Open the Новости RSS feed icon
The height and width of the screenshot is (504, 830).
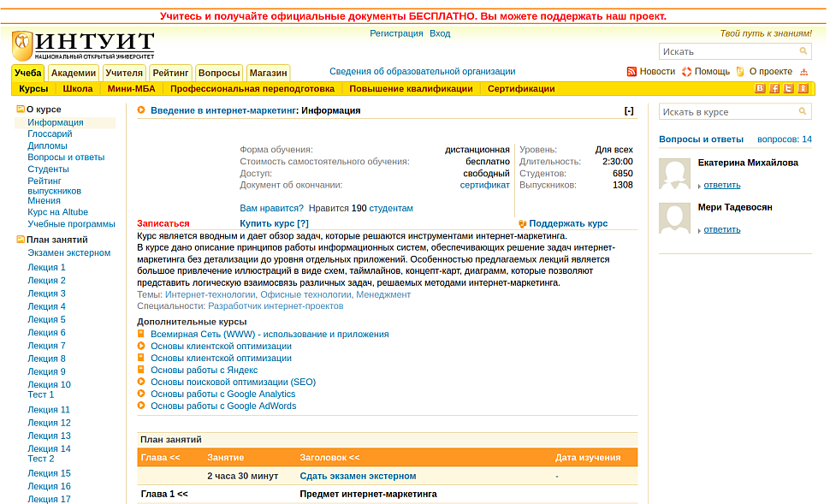pos(631,72)
